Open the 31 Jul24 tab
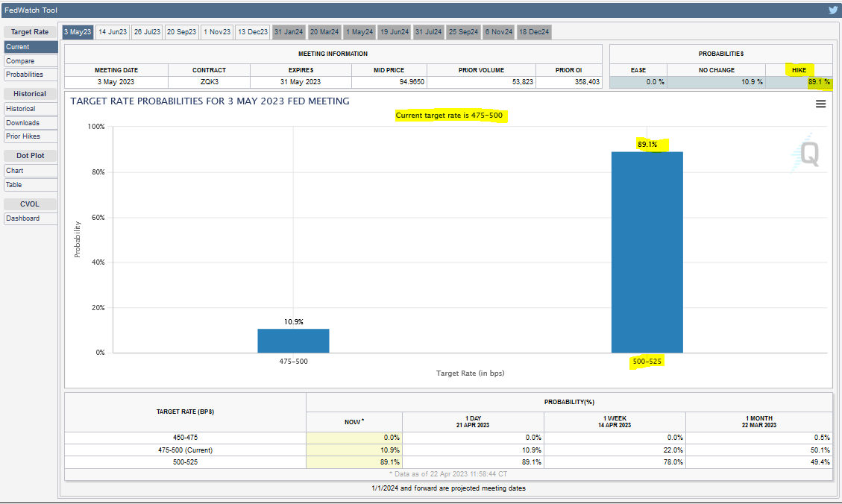Viewport: 842px width, 504px height. click(429, 31)
